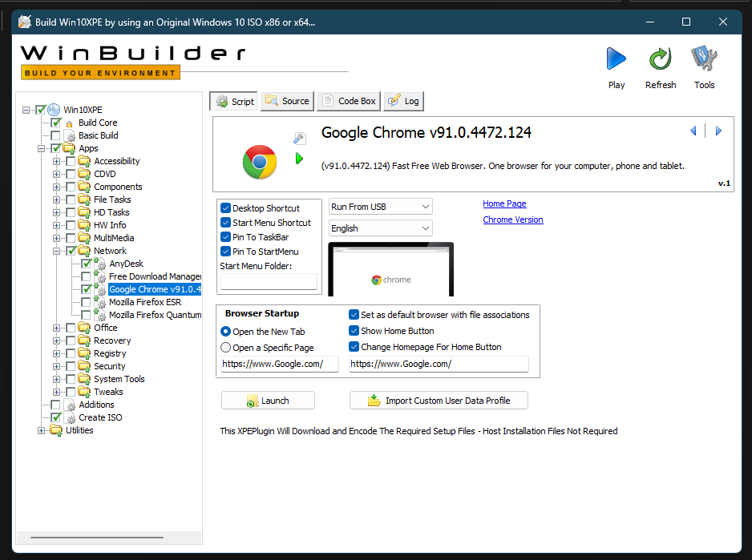This screenshot has height=560, width=752.
Task: Click the Win10XPE disc icon
Action: pyautogui.click(x=54, y=110)
